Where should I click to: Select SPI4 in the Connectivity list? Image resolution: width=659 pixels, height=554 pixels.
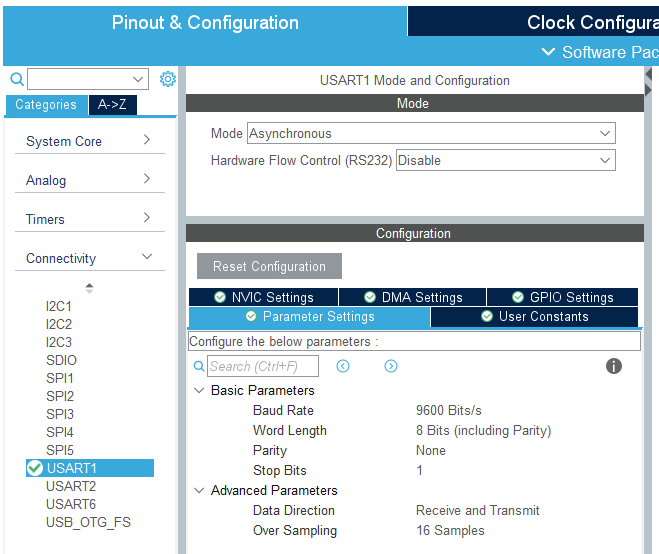pyautogui.click(x=60, y=432)
